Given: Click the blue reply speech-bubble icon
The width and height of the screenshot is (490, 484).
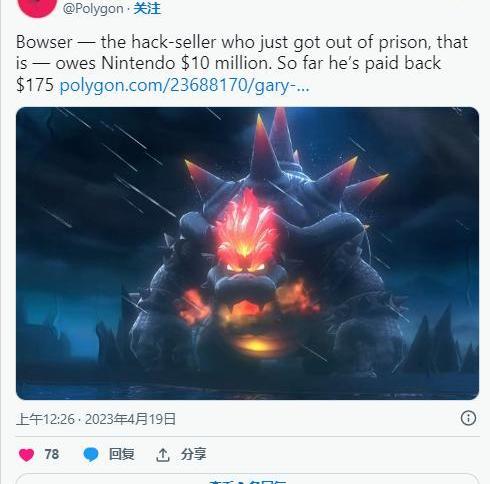Looking at the screenshot, I should [x=91, y=455].
